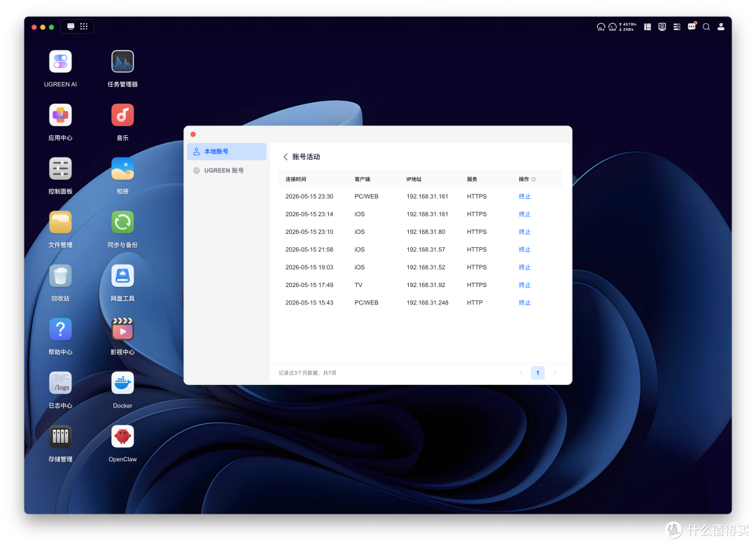
Task: Click the operation column info icon
Action: tap(533, 179)
